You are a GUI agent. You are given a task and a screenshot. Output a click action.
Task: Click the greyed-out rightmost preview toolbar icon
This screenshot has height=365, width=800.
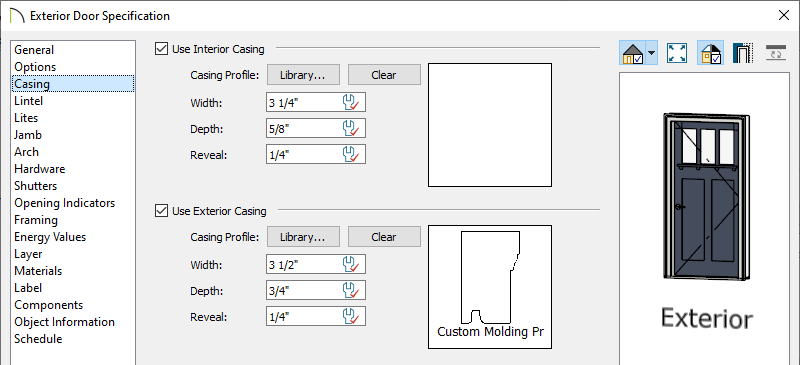click(776, 53)
